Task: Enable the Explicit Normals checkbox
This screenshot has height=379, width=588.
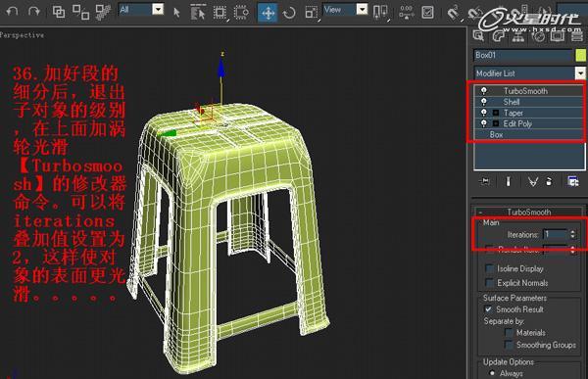Action: [x=489, y=282]
